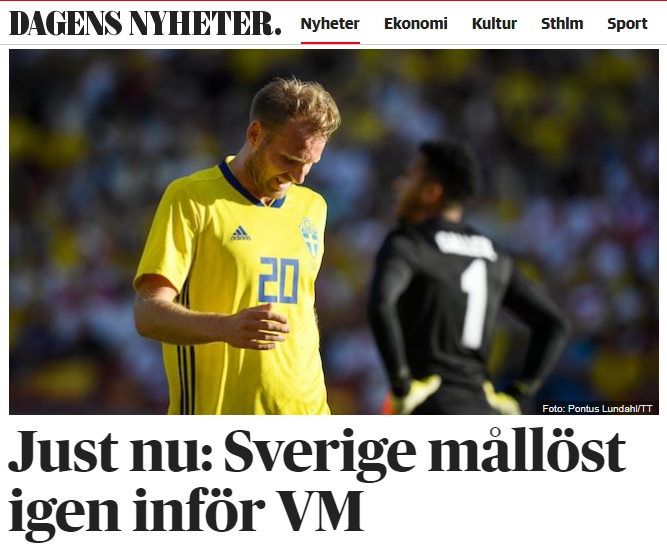Open the Kultur section
667x544 pixels.
pos(494,23)
